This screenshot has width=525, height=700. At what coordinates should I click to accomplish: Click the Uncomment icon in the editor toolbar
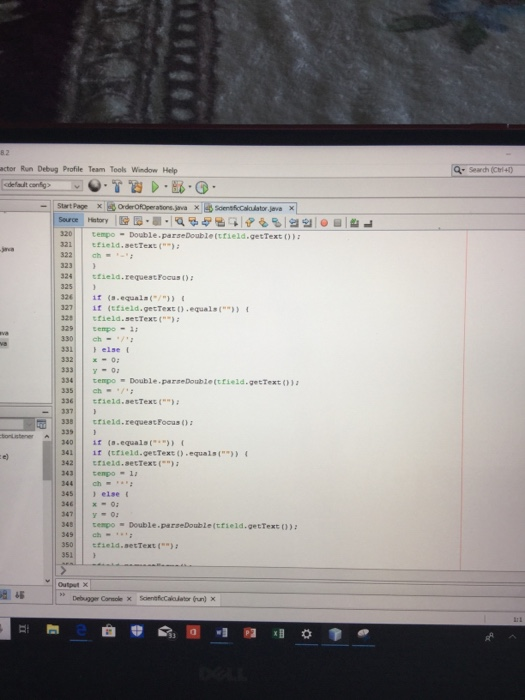[368, 223]
